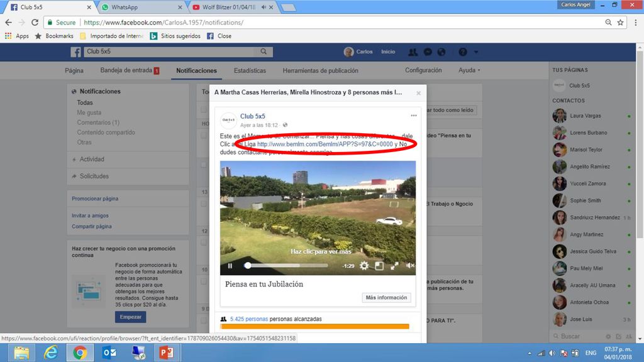Unmute the video with the speaker icon
The image size is (644, 362).
[410, 266]
